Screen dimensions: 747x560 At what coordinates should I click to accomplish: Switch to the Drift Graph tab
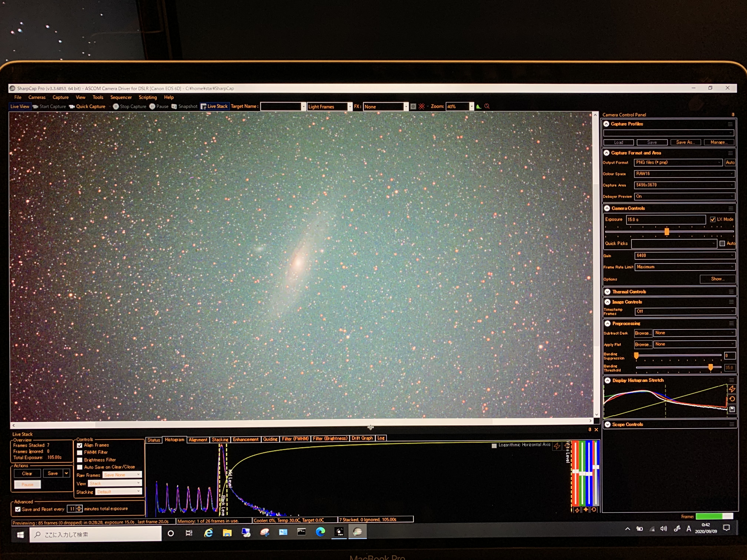[x=362, y=438]
